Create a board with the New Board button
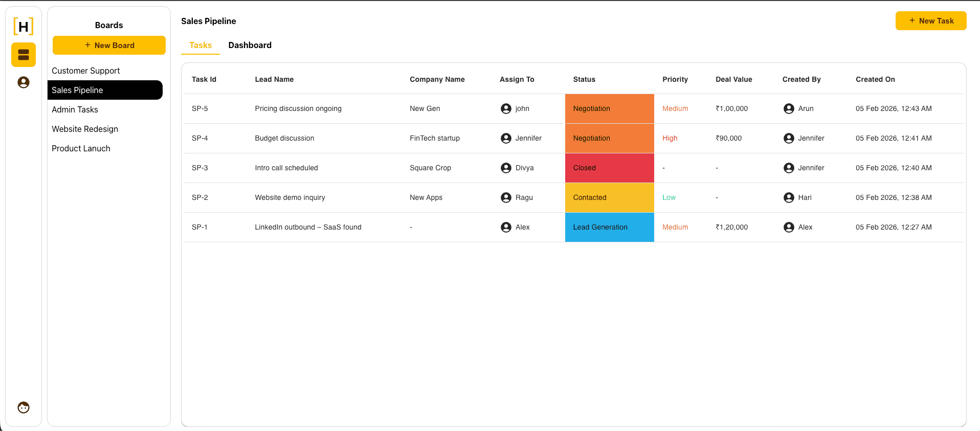The height and width of the screenshot is (431, 980). 109,45
